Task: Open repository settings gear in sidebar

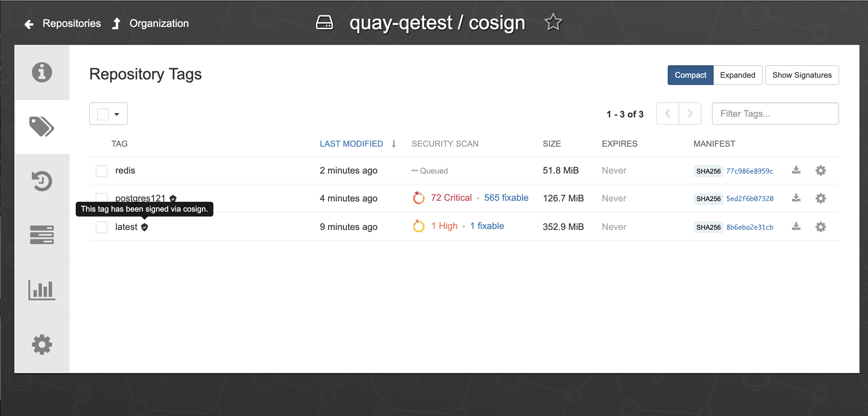Action: [x=42, y=344]
